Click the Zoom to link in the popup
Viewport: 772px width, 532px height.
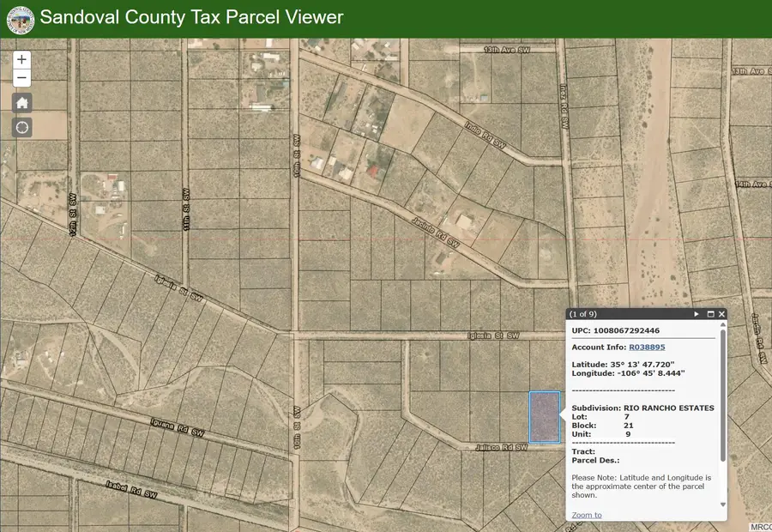point(586,514)
